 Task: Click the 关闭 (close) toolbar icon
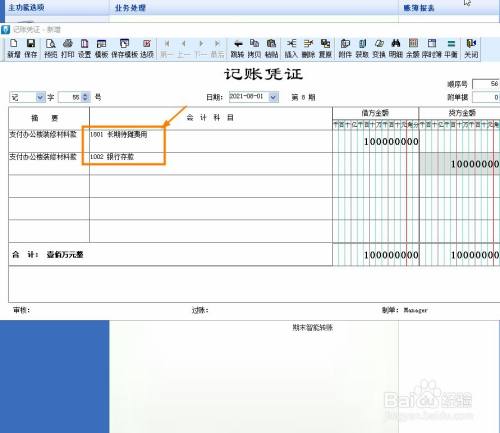point(471,44)
